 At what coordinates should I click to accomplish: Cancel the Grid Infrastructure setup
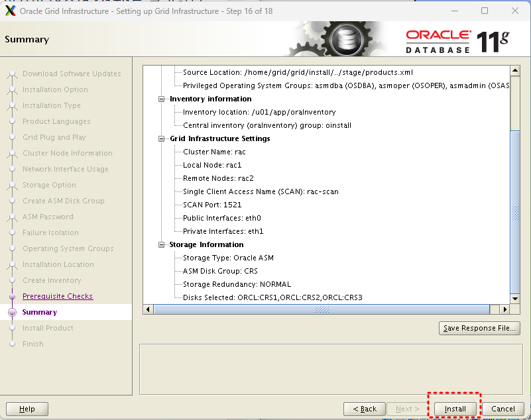coord(503,409)
